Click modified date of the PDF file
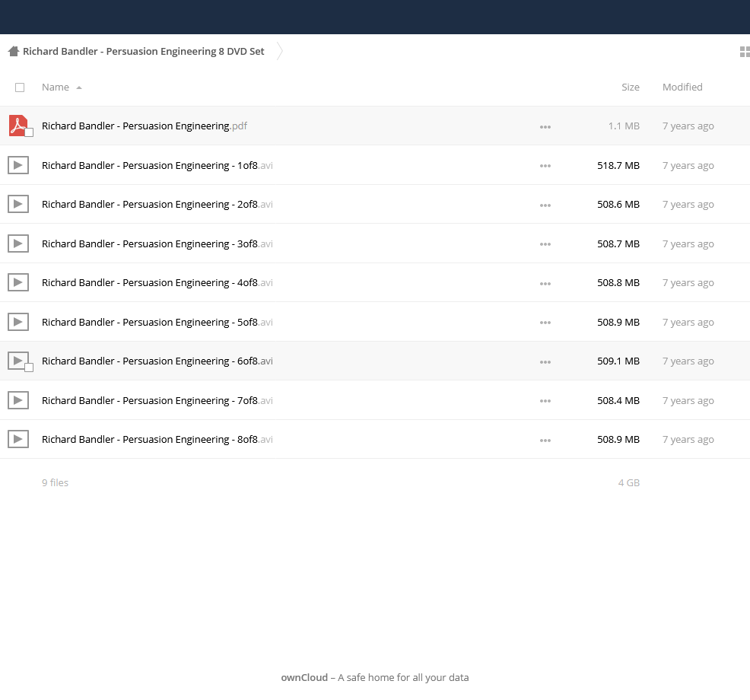Viewport: 750px width, 700px height. pyautogui.click(x=688, y=126)
